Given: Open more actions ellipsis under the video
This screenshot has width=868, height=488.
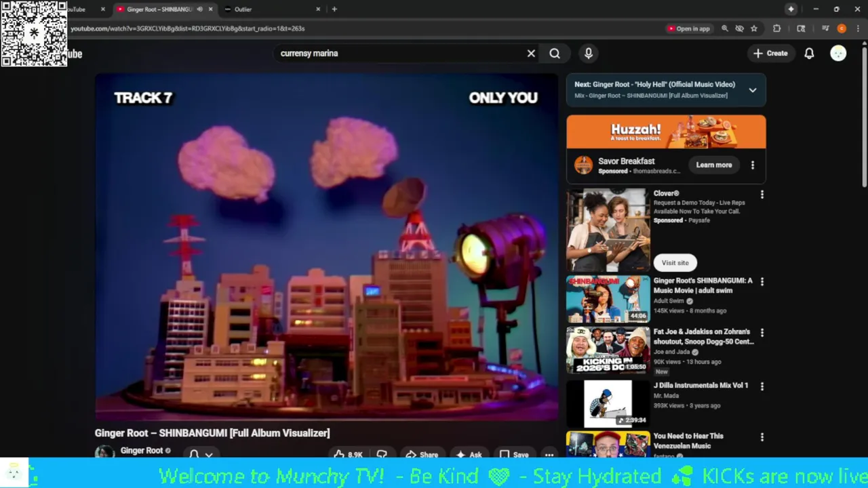Looking at the screenshot, I should (549, 455).
